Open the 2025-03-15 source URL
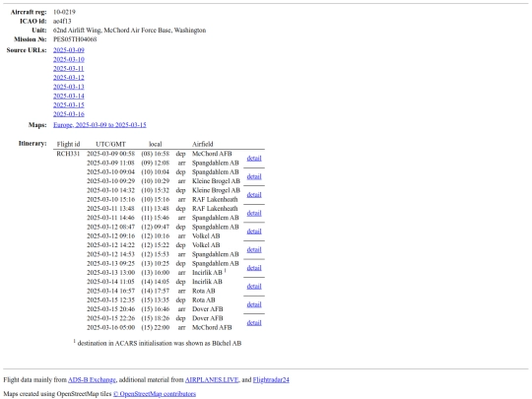Image resolution: width=532 pixels, height=399 pixels. click(69, 105)
